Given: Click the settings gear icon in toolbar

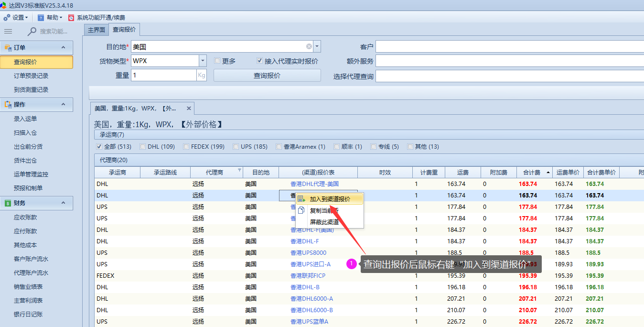Looking at the screenshot, I should [7, 18].
